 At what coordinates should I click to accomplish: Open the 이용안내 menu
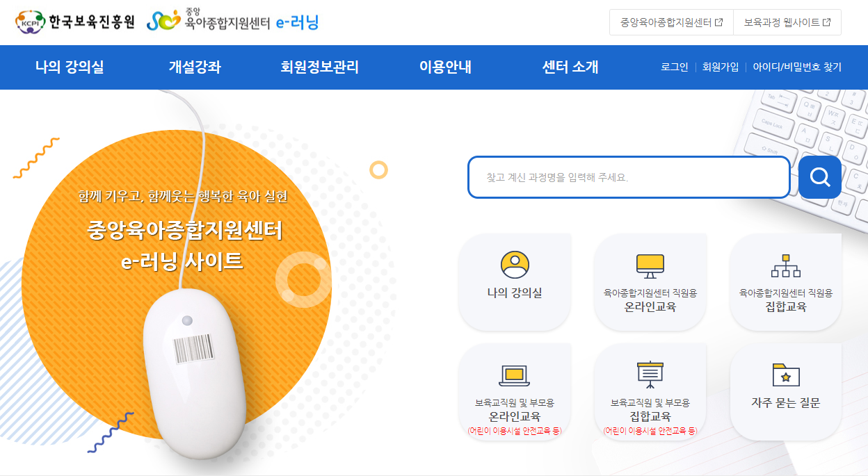click(x=445, y=67)
